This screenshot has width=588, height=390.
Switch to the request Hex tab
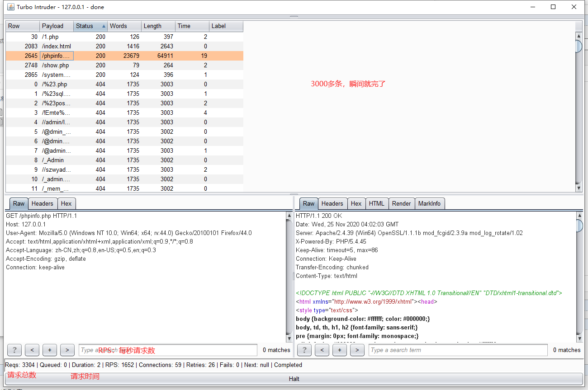[66, 203]
